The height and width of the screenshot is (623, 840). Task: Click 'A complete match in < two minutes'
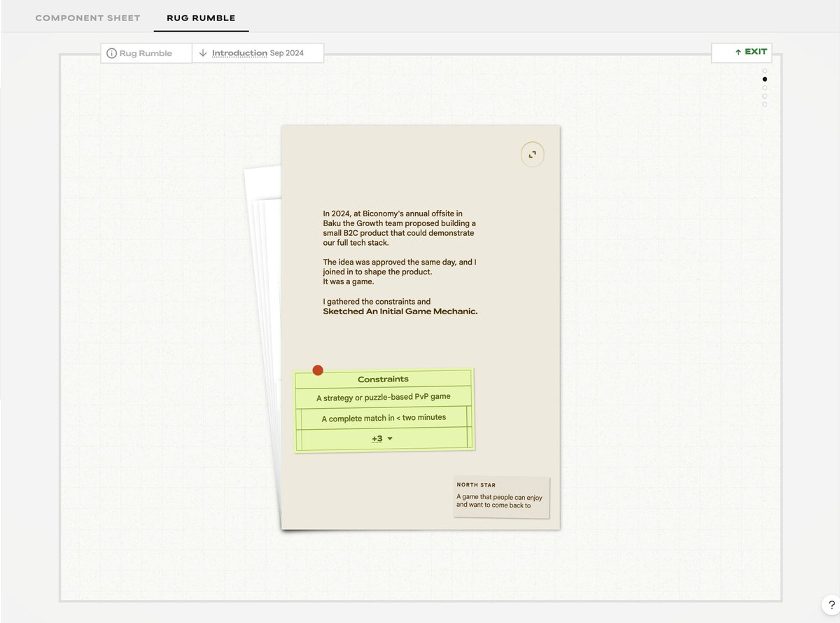[384, 418]
